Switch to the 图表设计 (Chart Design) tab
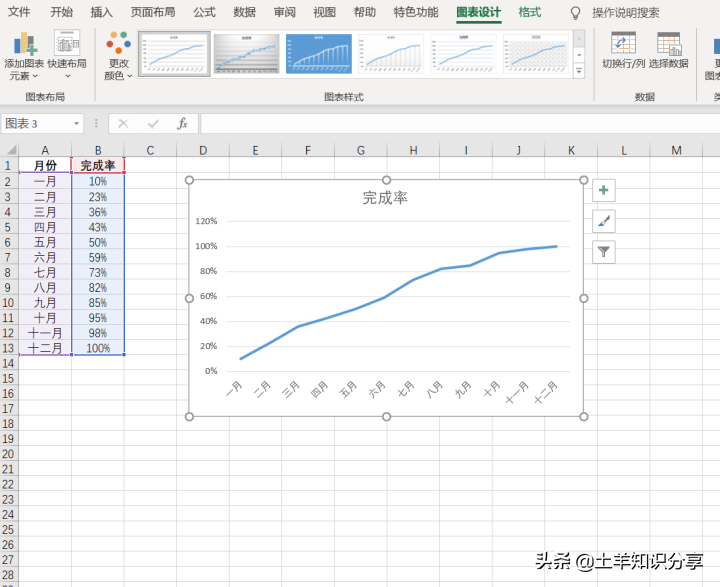Screen dimensions: 720x587 (478, 12)
